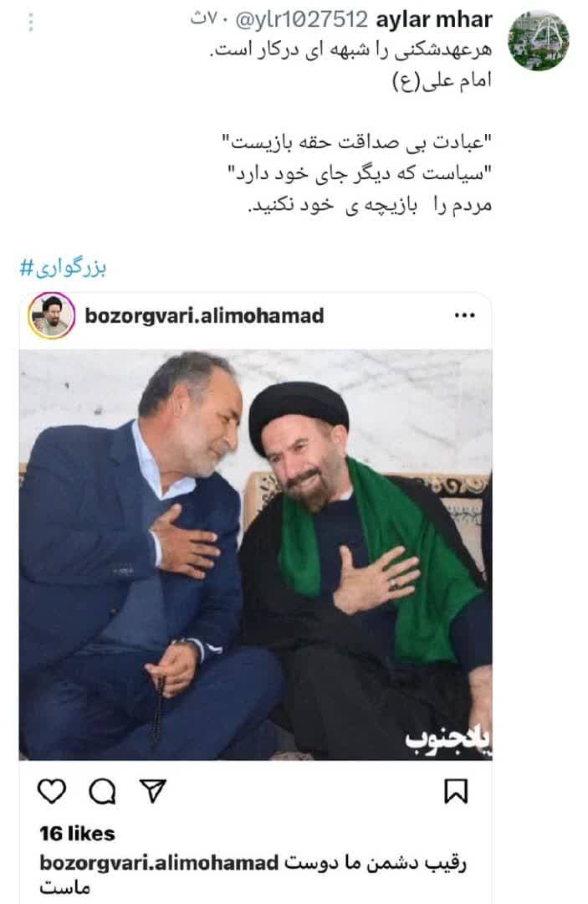Open the @ylr1027512 handle
The image size is (588, 904).
click(302, 20)
